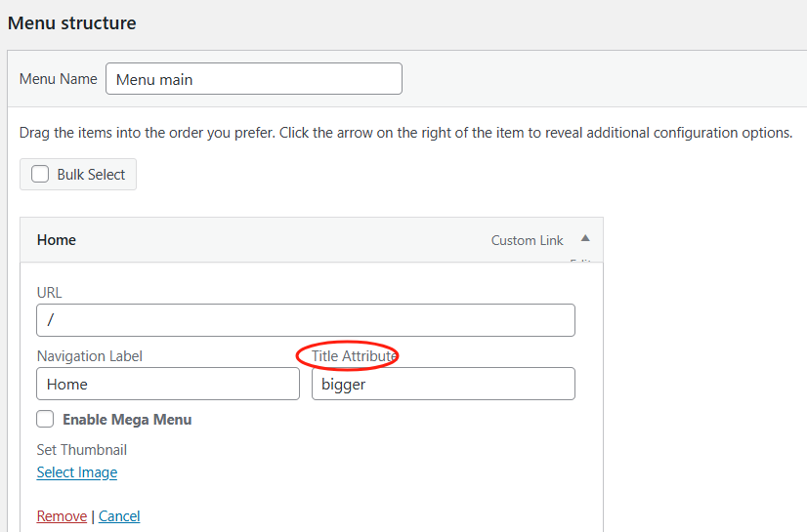Open the Select Image link

pyautogui.click(x=77, y=472)
